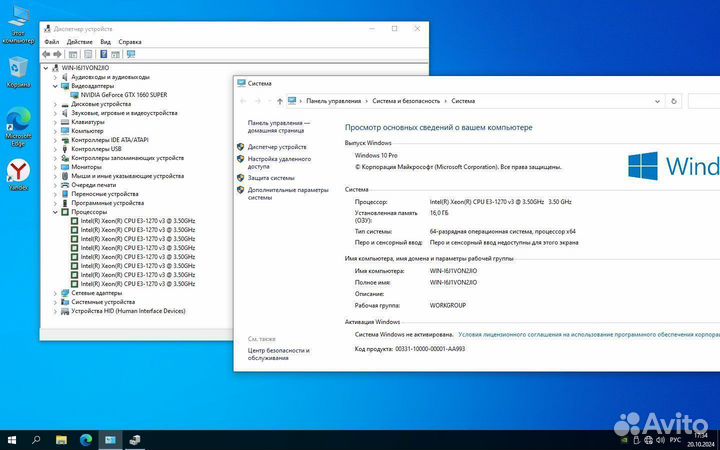Screen dimensions: 720x450
Task: Click the search field in the System window
Action: click(x=703, y=101)
